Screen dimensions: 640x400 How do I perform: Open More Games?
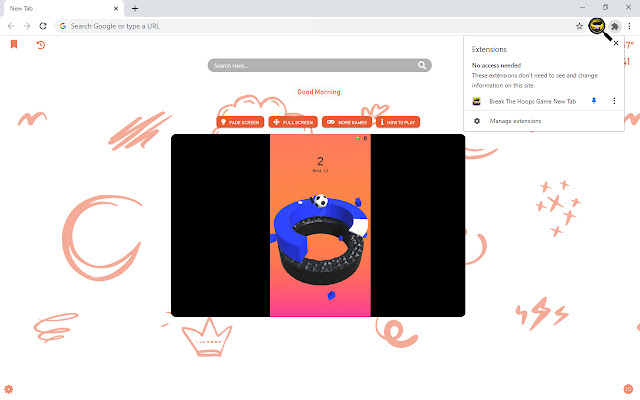tap(347, 122)
